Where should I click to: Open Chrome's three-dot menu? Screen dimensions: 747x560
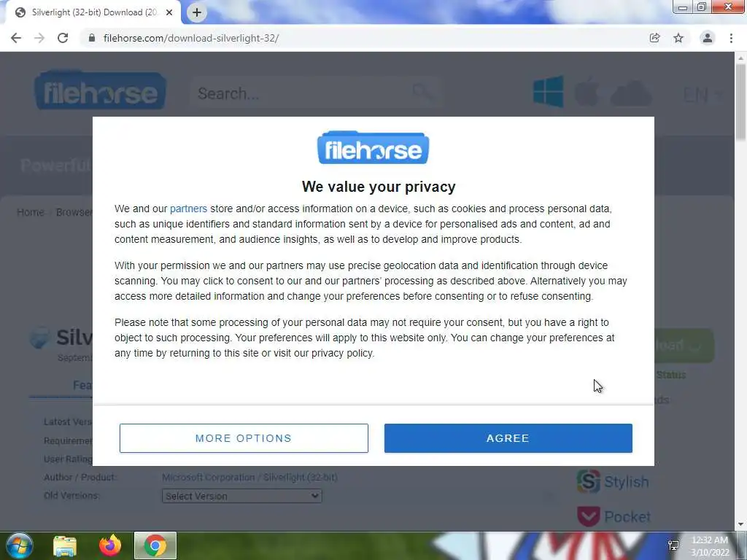(731, 38)
